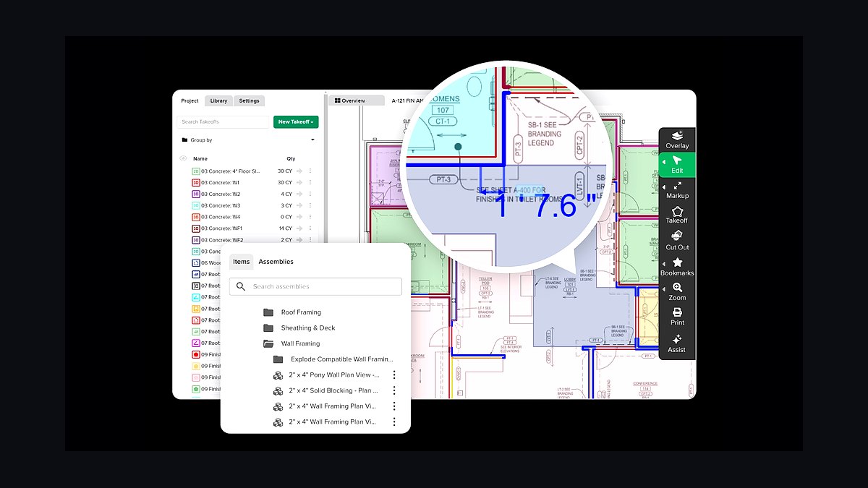This screenshot has width=868, height=488.
Task: Activate the Edit tool
Action: click(677, 165)
